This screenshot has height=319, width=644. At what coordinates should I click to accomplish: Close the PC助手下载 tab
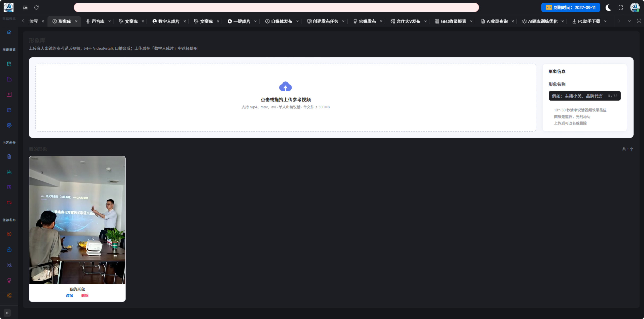click(x=605, y=21)
